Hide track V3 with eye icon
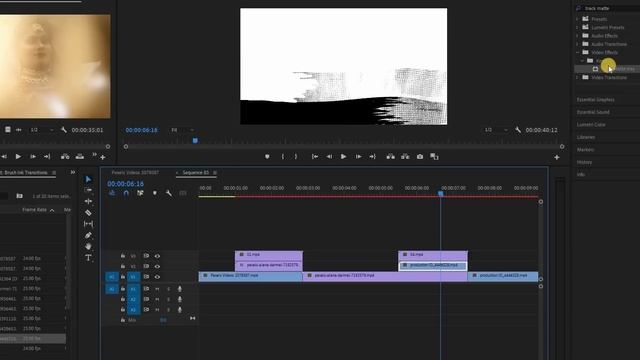This screenshot has height=360, width=640. (157, 256)
